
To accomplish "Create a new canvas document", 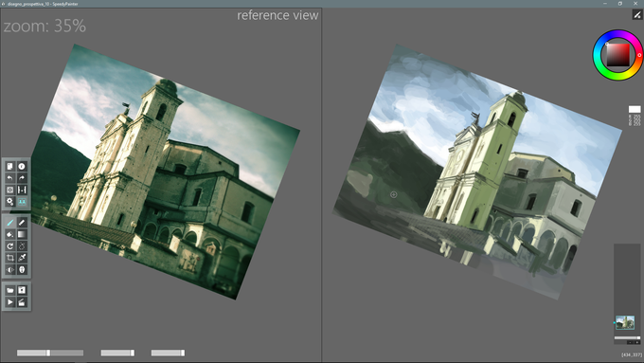I will pos(9,166).
